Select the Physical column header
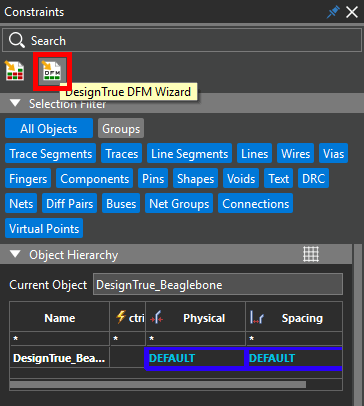Viewport: 364px width, 406px height. (196, 317)
